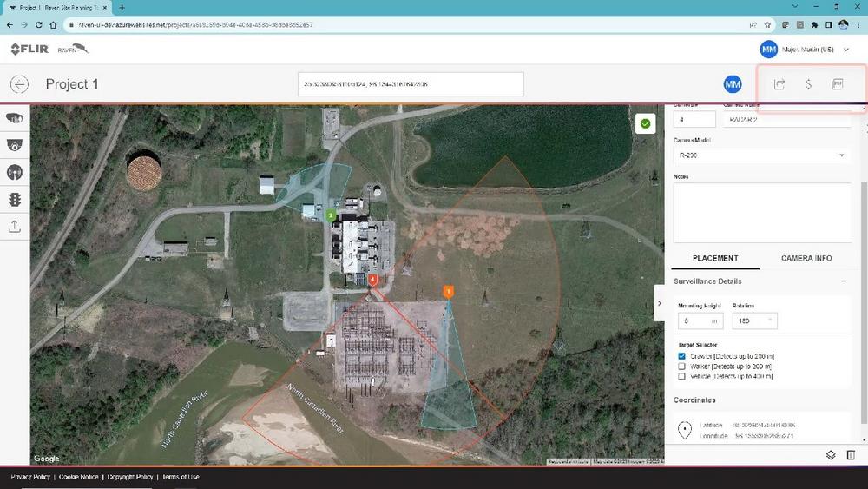Select the dome camera tool
Viewport: 868px width, 489px height.
[x=15, y=145]
